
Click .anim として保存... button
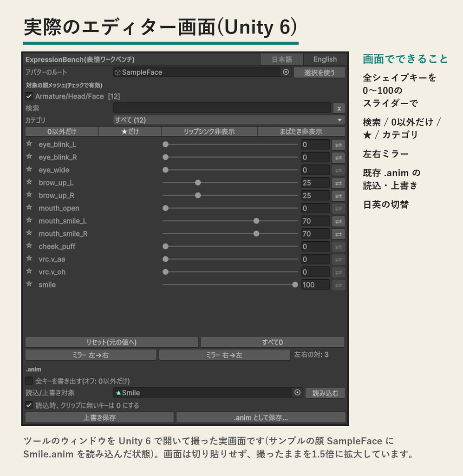pyautogui.click(x=261, y=417)
